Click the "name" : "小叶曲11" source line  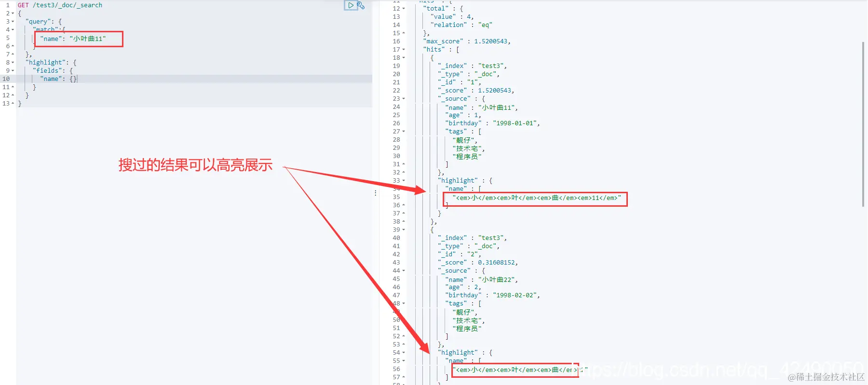(481, 108)
